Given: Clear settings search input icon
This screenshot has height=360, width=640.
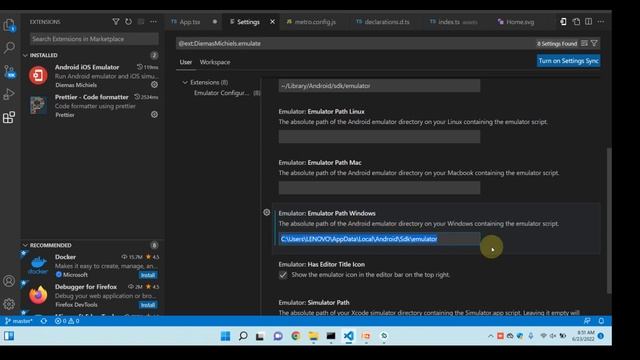Looking at the screenshot, I should pyautogui.click(x=584, y=43).
